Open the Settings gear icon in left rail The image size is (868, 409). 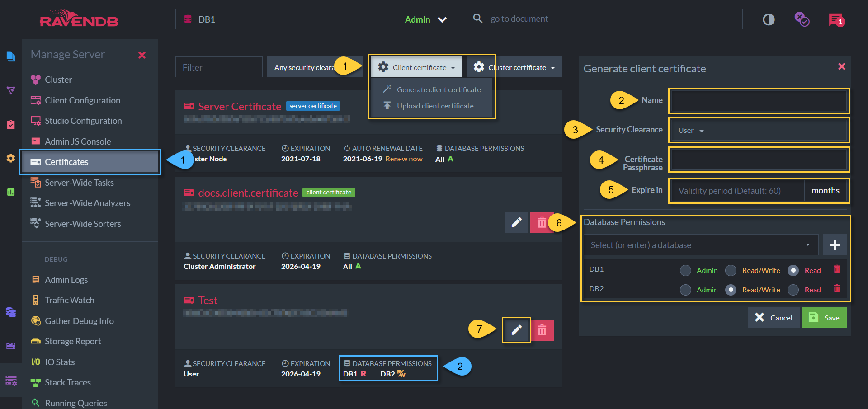(11, 158)
